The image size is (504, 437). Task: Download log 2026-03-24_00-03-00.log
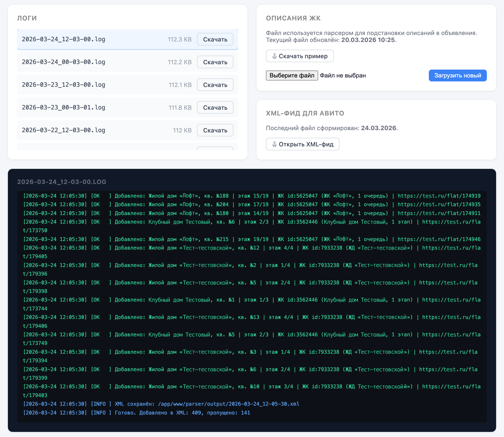[215, 62]
